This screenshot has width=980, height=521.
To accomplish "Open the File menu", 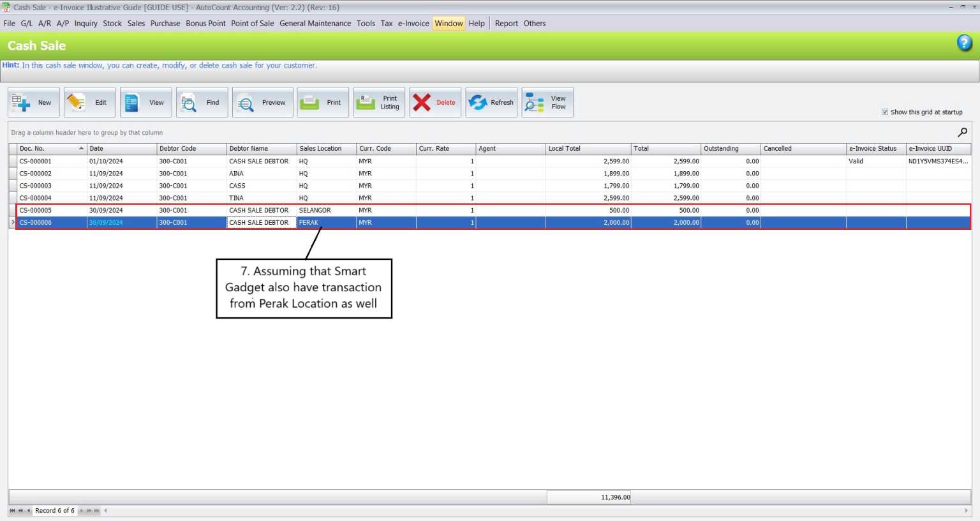I will tap(10, 23).
